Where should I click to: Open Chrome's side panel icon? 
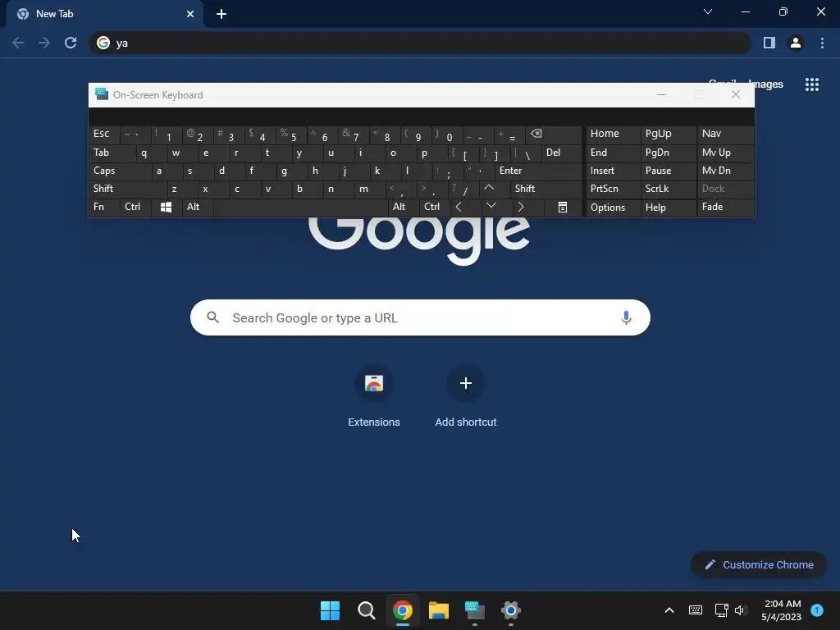pos(769,43)
